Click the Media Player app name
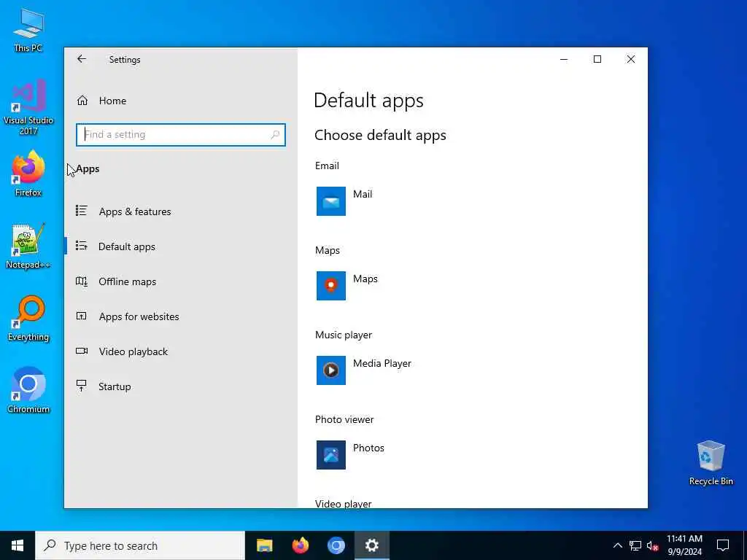Screen dimensions: 747x560 (382, 363)
